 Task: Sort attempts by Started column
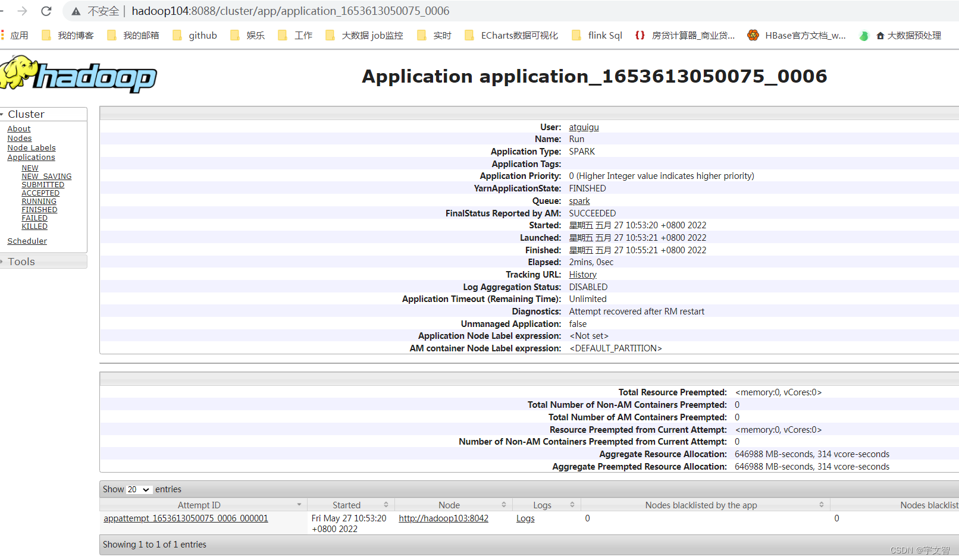(350, 505)
